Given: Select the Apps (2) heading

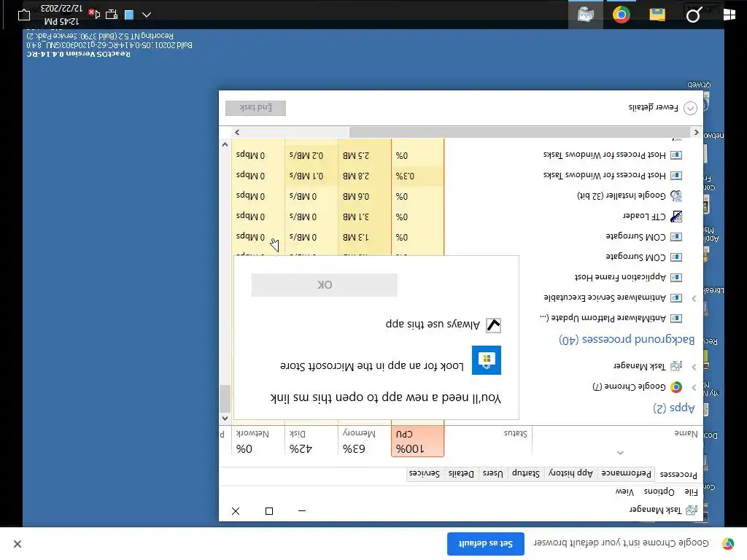Looking at the screenshot, I should [x=673, y=408].
